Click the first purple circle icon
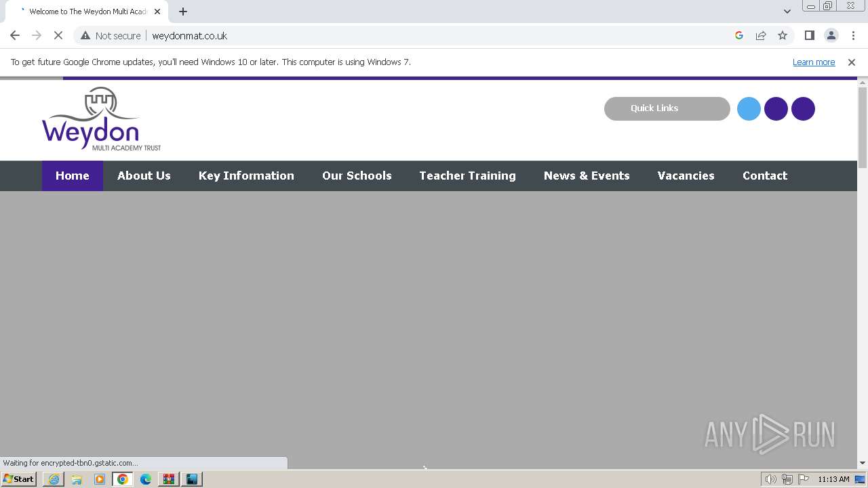Image resolution: width=868 pixels, height=488 pixels. click(776, 109)
